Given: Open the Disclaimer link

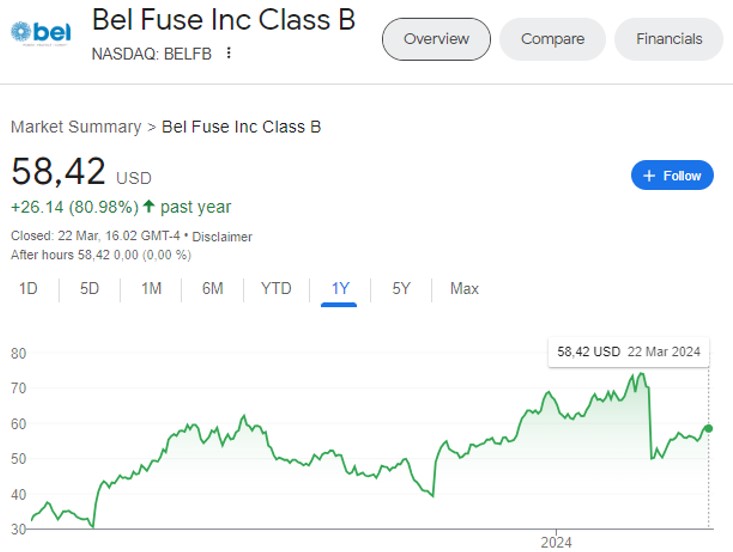Looking at the screenshot, I should pyautogui.click(x=222, y=237).
